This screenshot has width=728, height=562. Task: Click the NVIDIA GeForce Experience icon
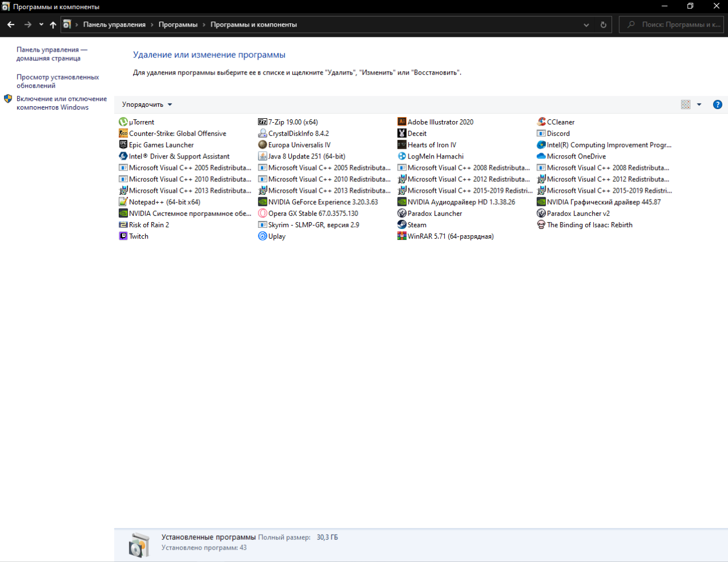(262, 202)
